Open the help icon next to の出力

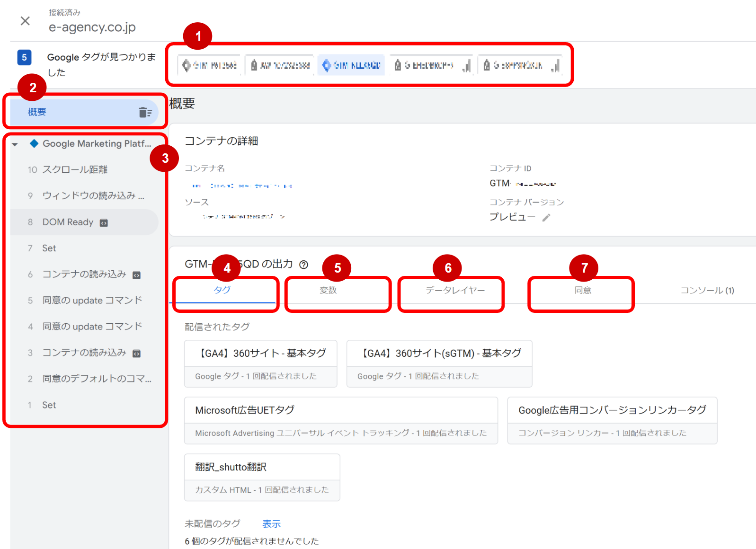(304, 265)
